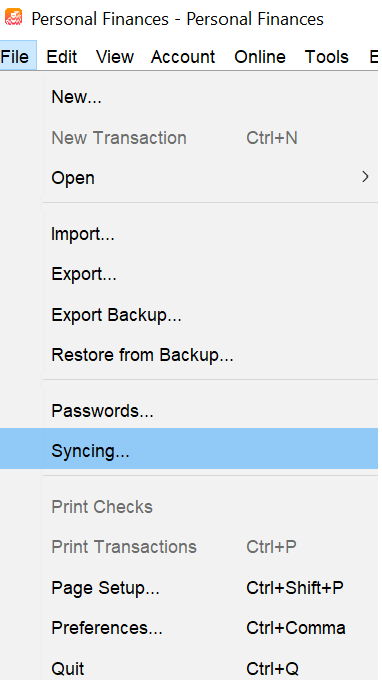382x680 pixels.
Task: Open the Account menu
Action: tap(183, 57)
